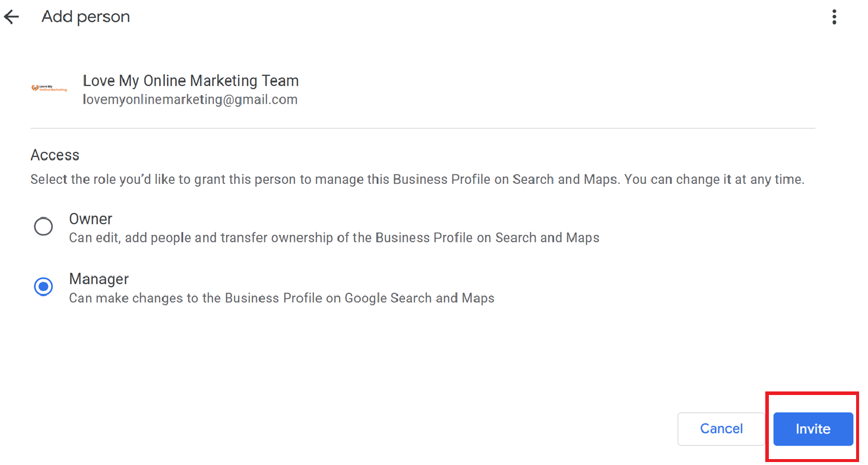
Task: Click the role selection explanation paragraph
Action: click(x=417, y=180)
